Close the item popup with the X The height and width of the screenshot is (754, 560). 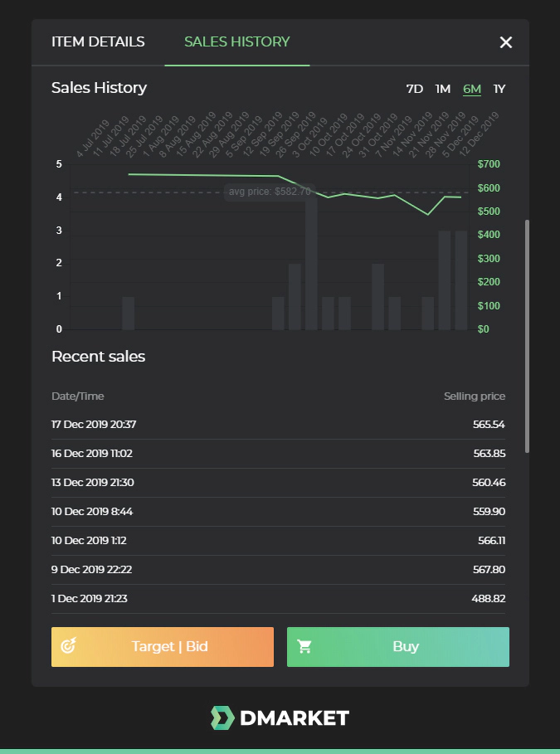tap(506, 41)
